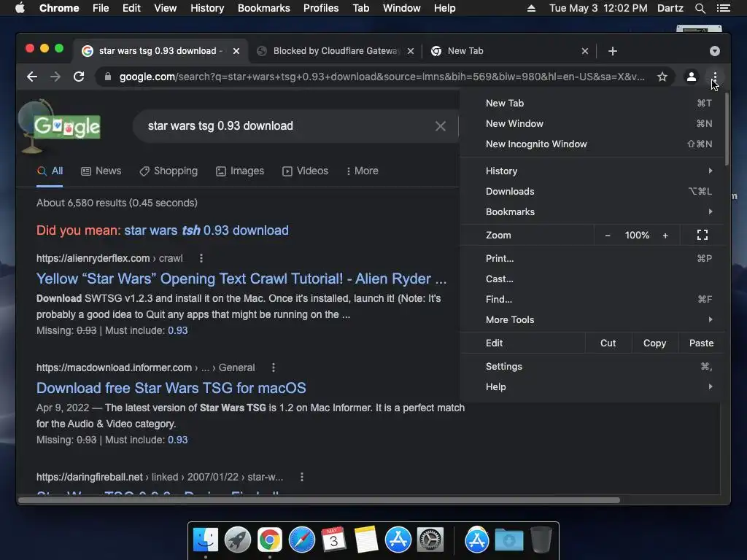Open Launchpad from the Dock
The height and width of the screenshot is (560, 747).
tap(238, 540)
